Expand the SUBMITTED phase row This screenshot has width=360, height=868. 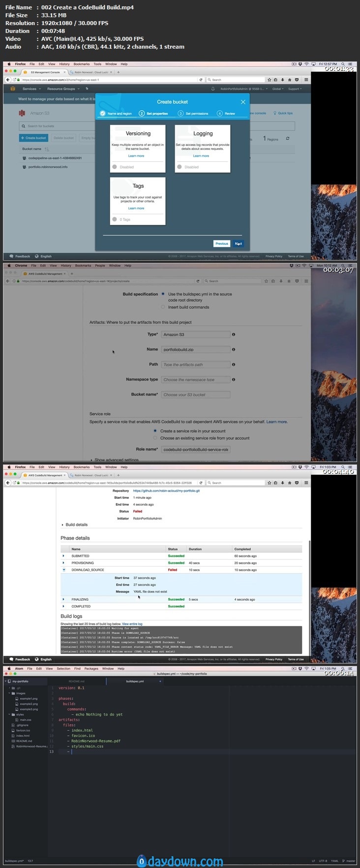tap(63, 556)
